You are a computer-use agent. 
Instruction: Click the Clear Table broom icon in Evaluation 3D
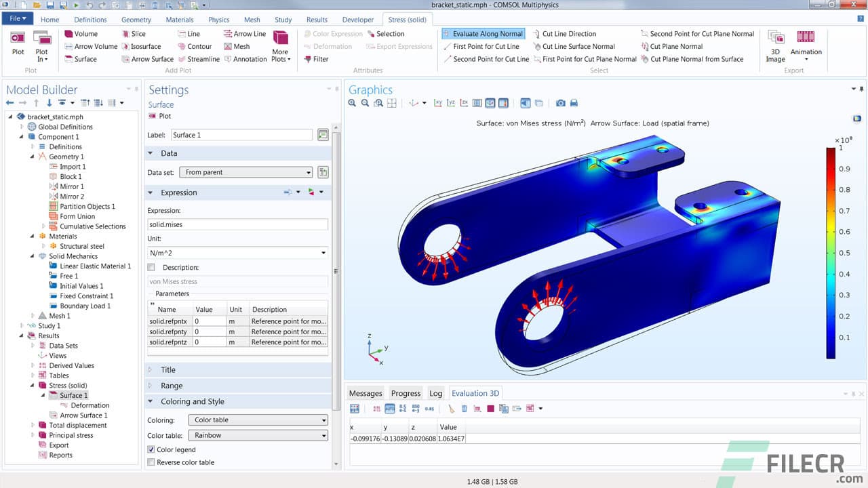450,408
